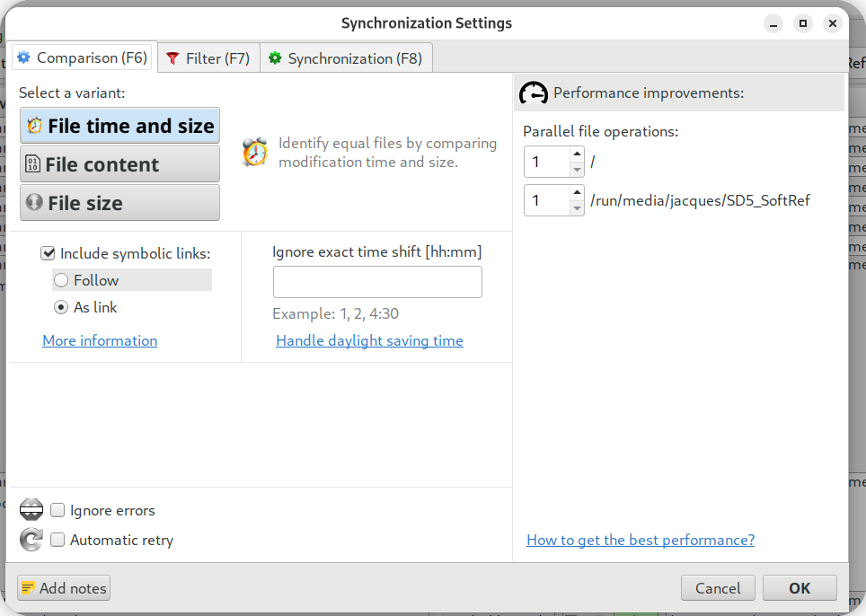Minimize the Synchronization Settings window
The width and height of the screenshot is (866, 616).
click(773, 23)
